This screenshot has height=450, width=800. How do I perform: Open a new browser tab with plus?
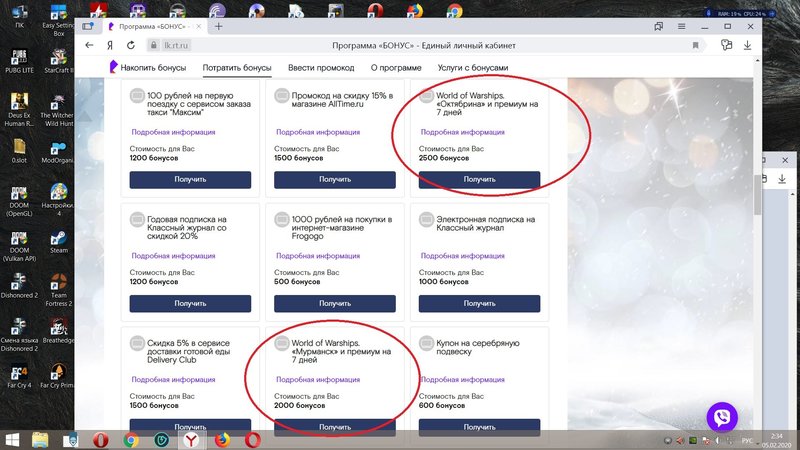218,27
